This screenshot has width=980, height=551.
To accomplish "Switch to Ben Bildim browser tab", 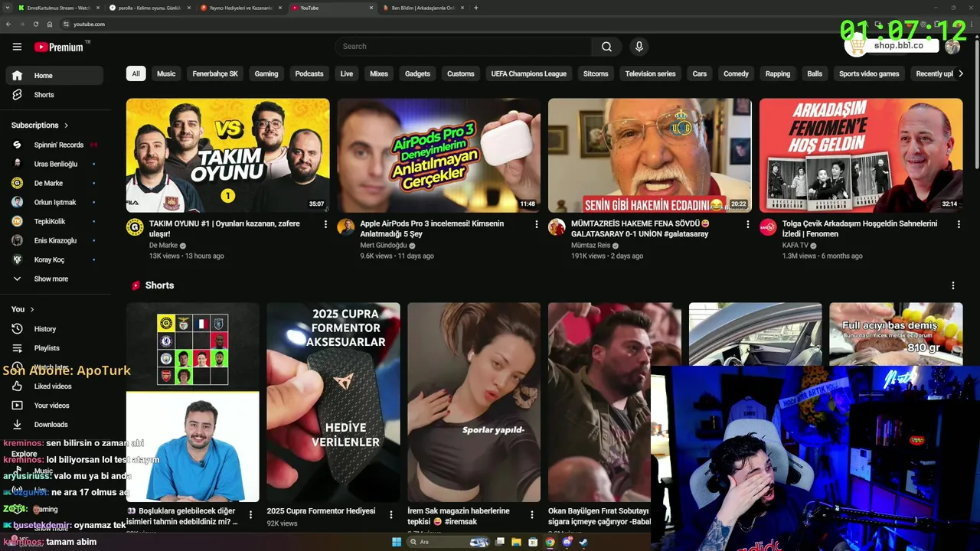I will coord(423,8).
